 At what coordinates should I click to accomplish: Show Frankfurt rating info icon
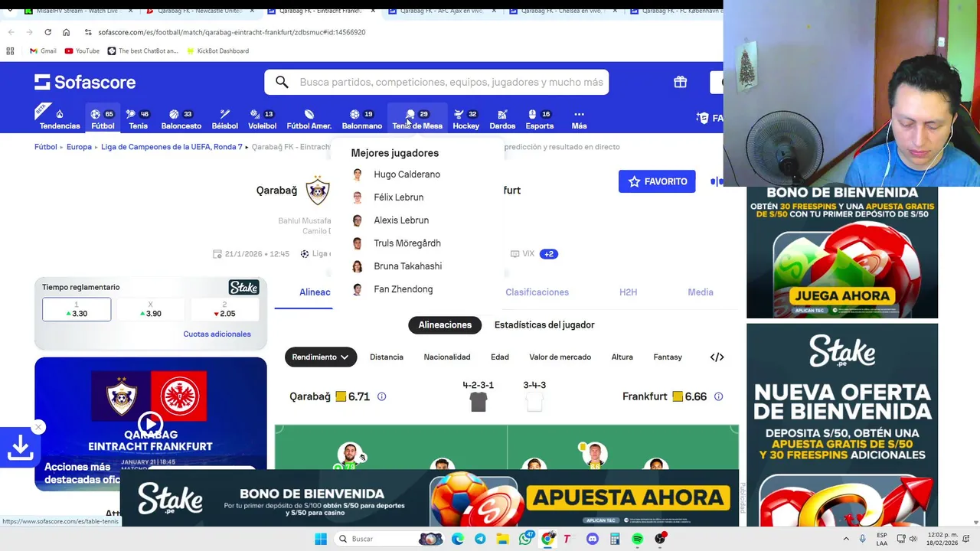pyautogui.click(x=718, y=396)
